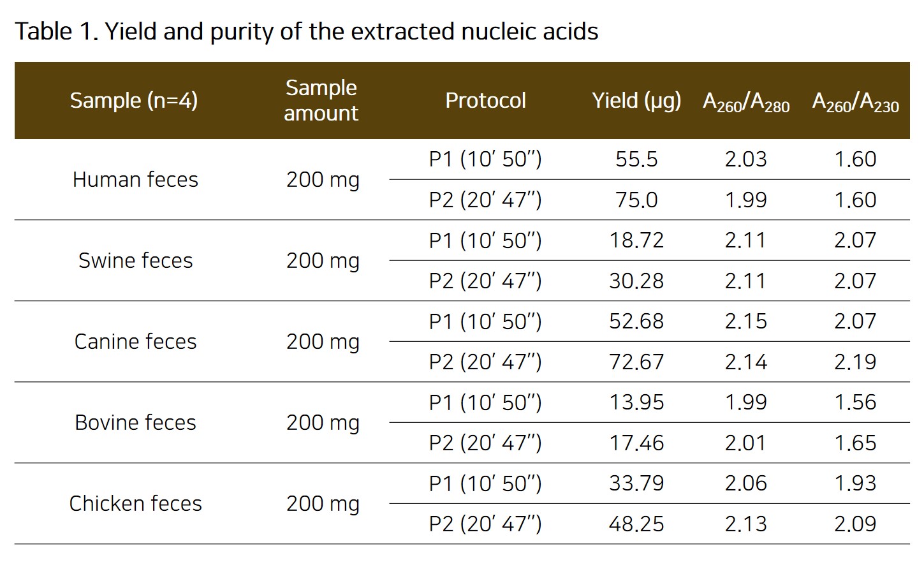Click the "Sample amount" column header

(x=321, y=100)
